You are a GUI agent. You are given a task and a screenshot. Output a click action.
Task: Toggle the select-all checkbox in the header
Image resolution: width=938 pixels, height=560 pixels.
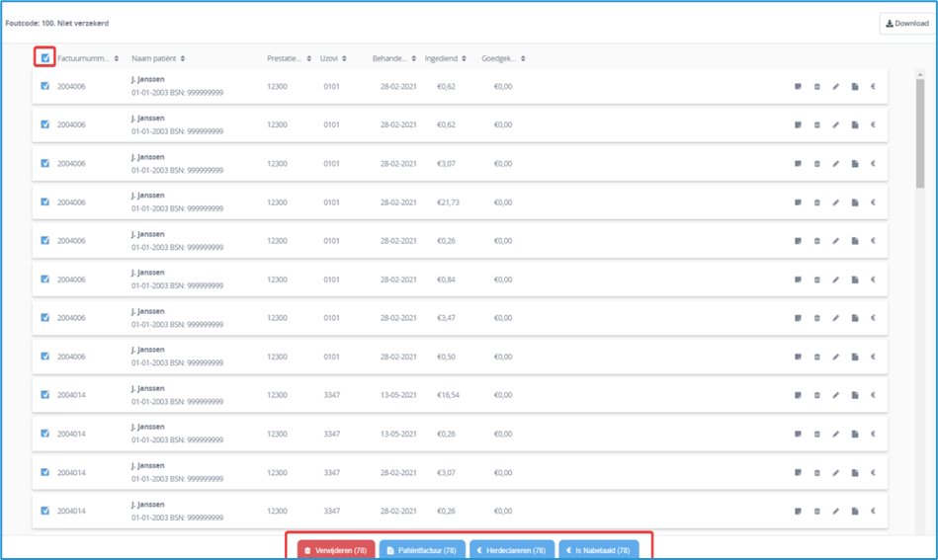coord(45,58)
